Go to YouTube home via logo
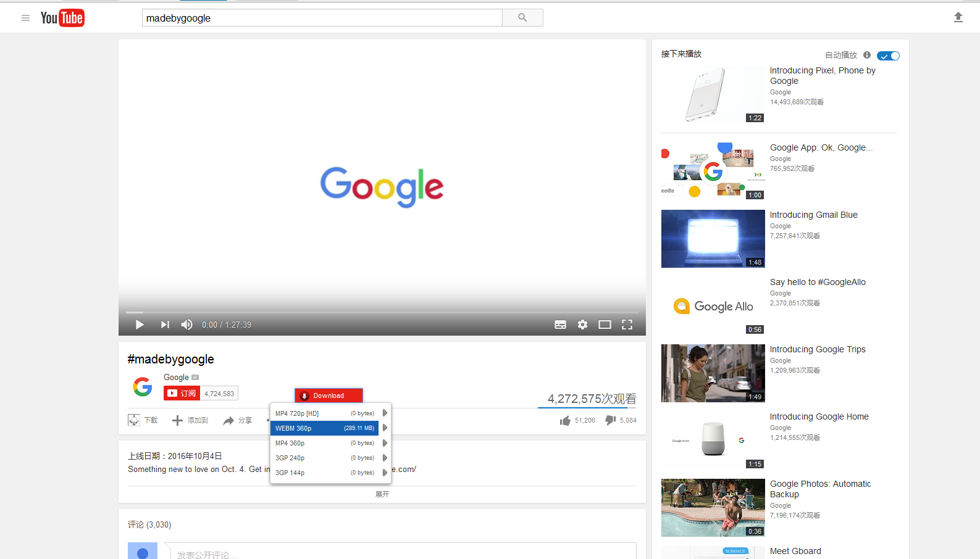980x559 pixels. pyautogui.click(x=62, y=18)
